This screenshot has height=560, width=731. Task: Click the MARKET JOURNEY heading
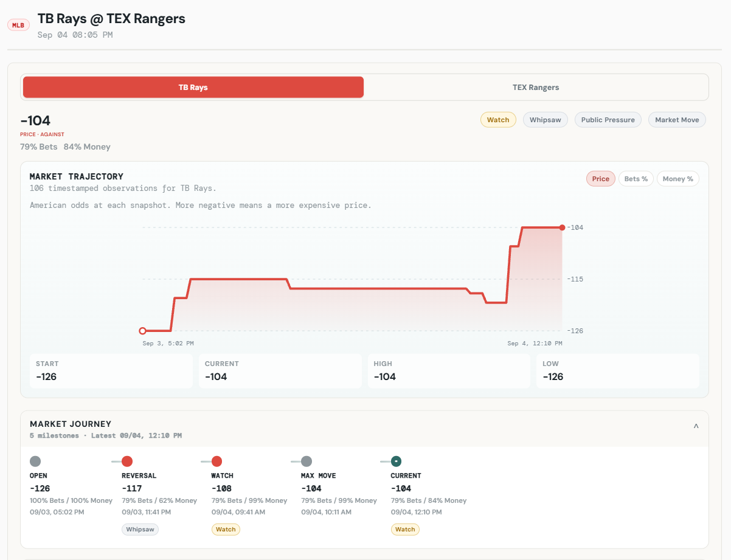pos(71,424)
